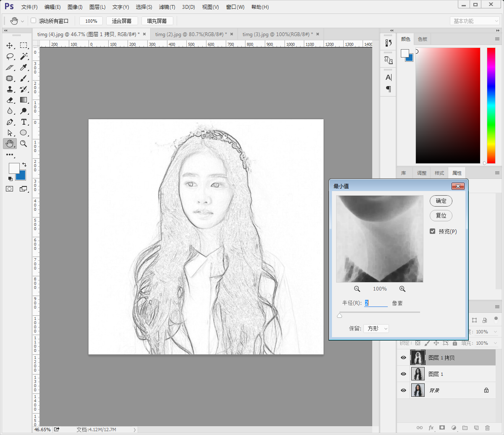Viewport: 504px width, 435px height.
Task: Open the Properties panel options menu
Action: pyautogui.click(x=497, y=173)
